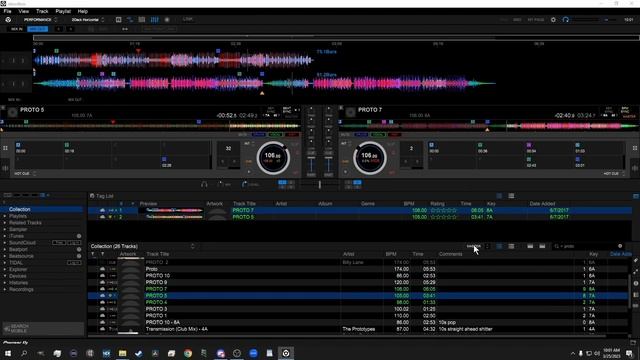
Task: Click the recording panel icon in the toolbar
Action: [167, 20]
